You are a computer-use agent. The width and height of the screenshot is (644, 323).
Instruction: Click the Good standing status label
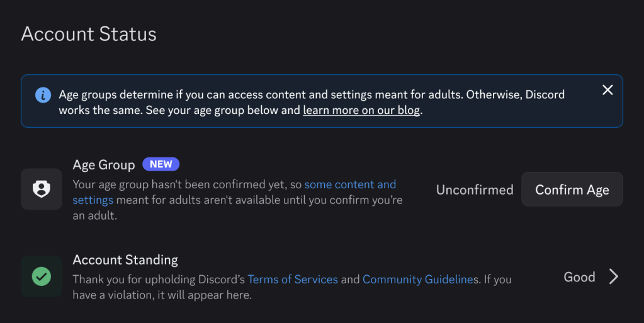(579, 277)
